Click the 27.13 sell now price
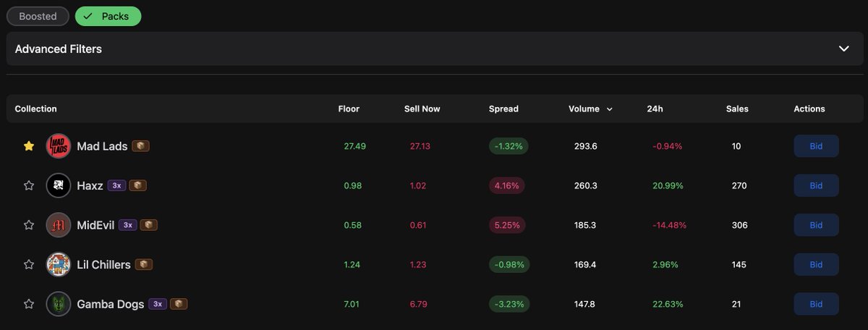Image resolution: width=868 pixels, height=330 pixels. tap(420, 146)
